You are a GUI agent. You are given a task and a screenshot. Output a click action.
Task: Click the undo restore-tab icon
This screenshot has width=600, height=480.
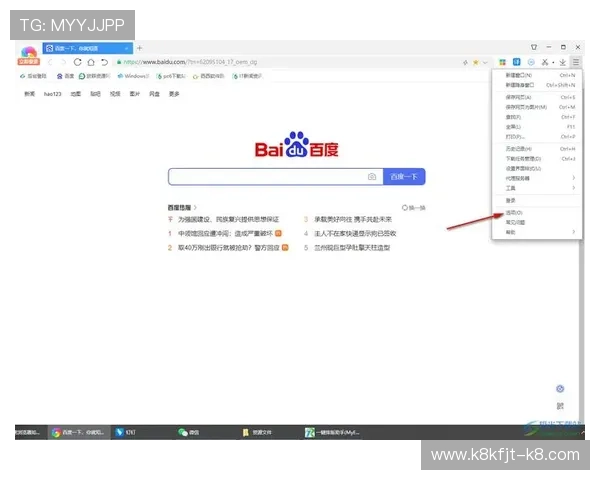point(104,62)
